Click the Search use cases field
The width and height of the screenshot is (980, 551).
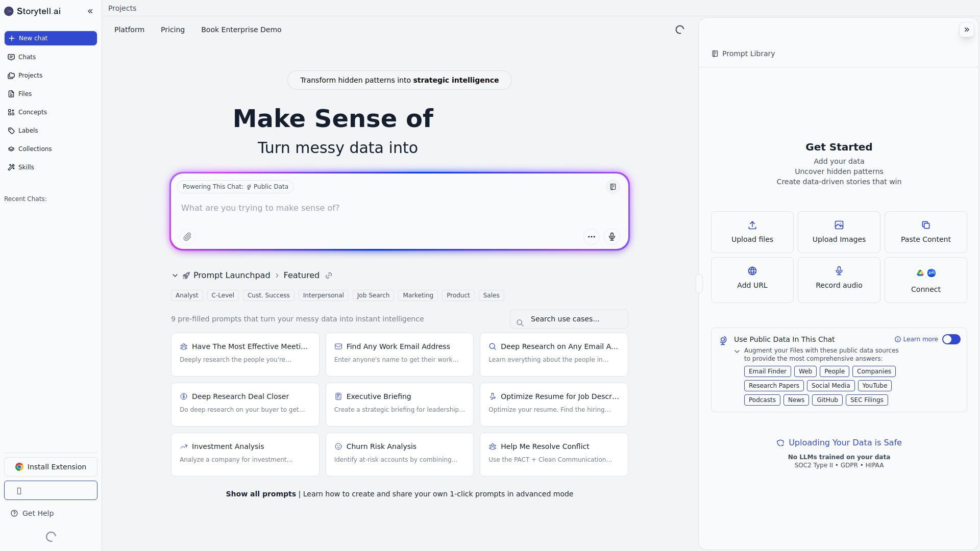(x=569, y=319)
